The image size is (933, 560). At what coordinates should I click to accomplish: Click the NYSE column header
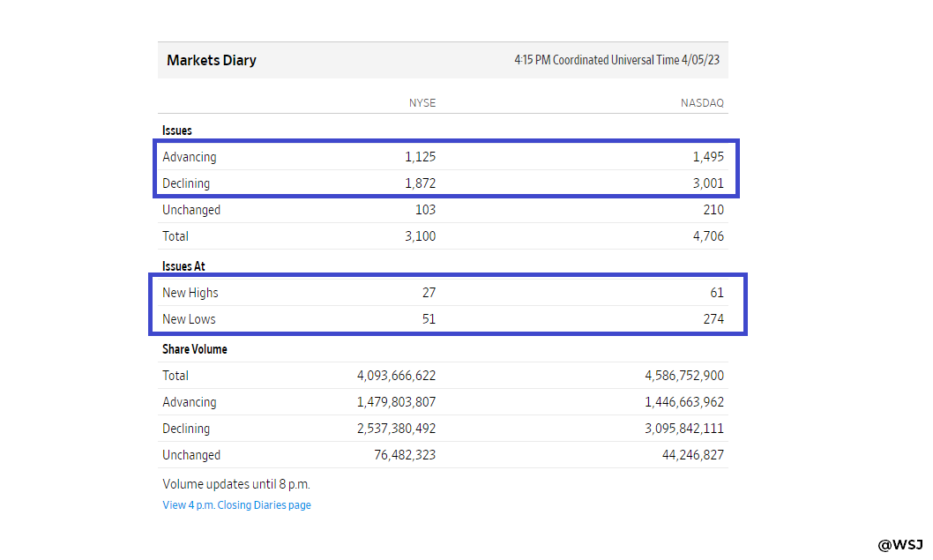coord(422,103)
